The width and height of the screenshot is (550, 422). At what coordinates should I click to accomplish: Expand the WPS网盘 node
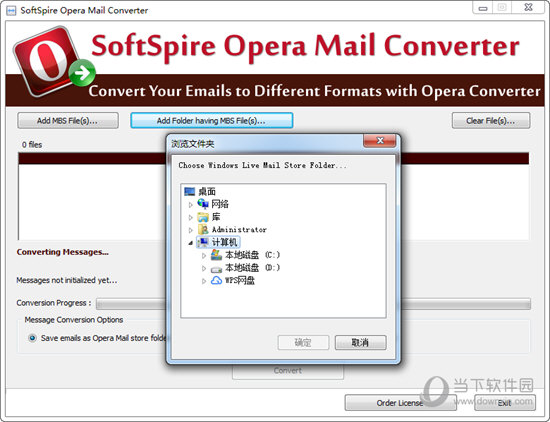203,281
